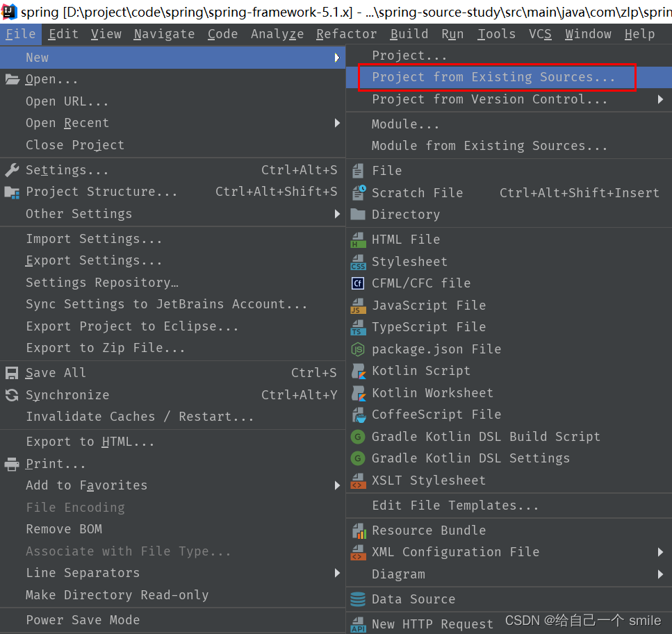Choose Project from Existing Sources
This screenshot has width=672, height=634.
pos(509,78)
